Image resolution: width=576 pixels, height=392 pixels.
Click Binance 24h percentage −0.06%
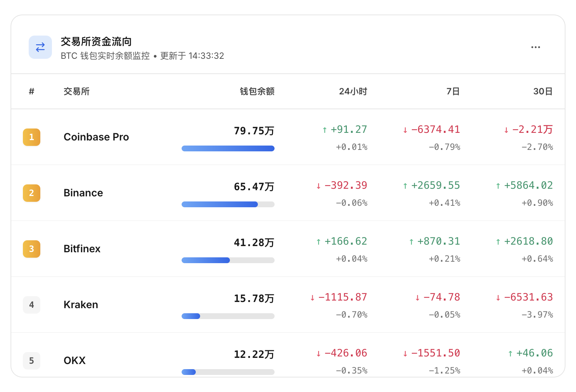point(352,203)
